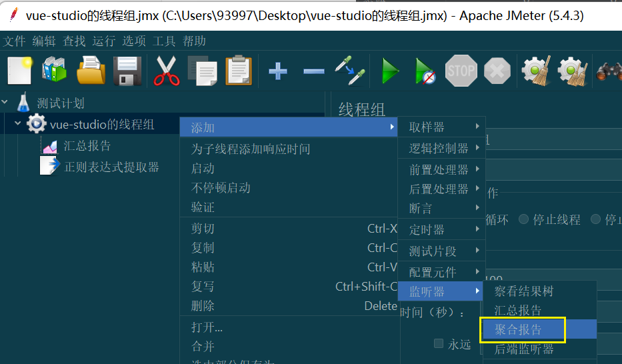Click the Copy toolbar icon
622x364 pixels.
point(202,71)
